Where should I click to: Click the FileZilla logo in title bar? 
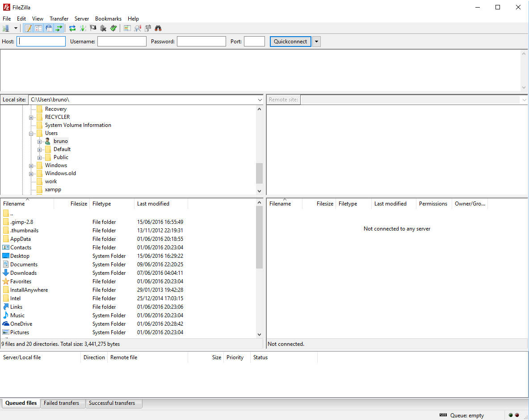point(6,7)
